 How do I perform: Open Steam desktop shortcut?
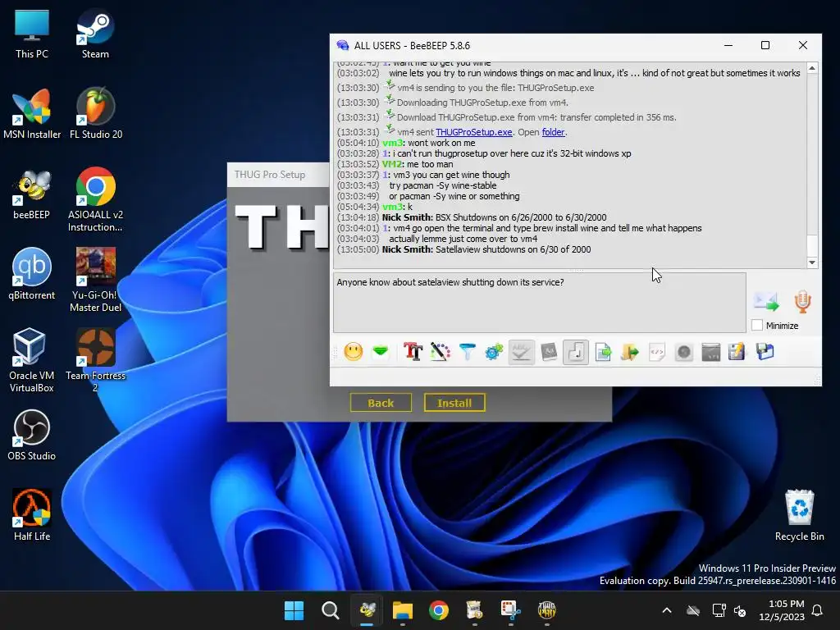[x=95, y=34]
